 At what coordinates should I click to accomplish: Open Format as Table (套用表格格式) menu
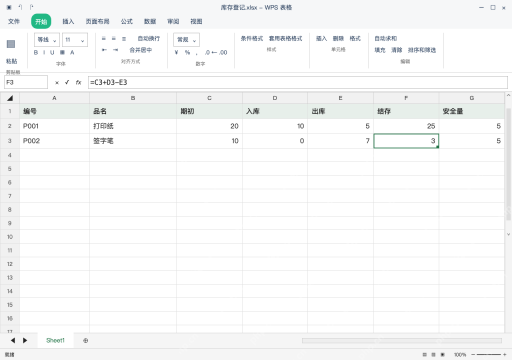point(286,39)
